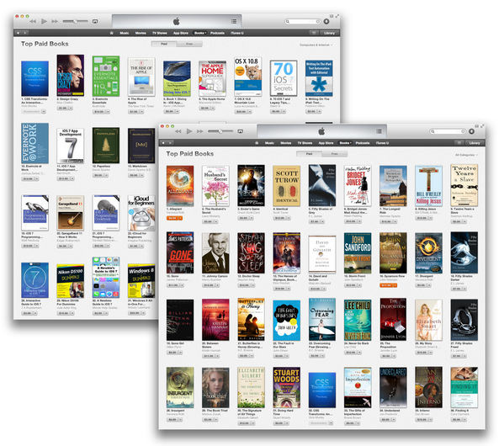Click the price button under Killing Jesus

422,218
